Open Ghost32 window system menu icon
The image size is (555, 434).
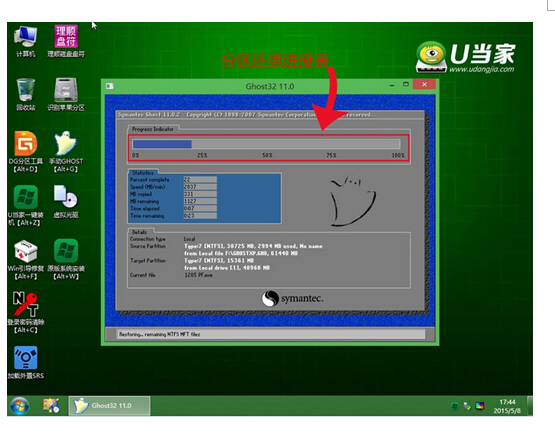coord(110,86)
